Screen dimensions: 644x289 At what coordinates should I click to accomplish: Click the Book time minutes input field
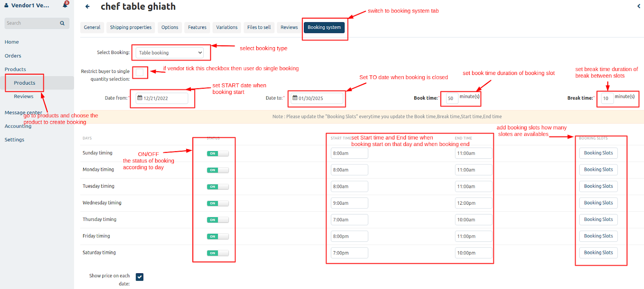(452, 98)
